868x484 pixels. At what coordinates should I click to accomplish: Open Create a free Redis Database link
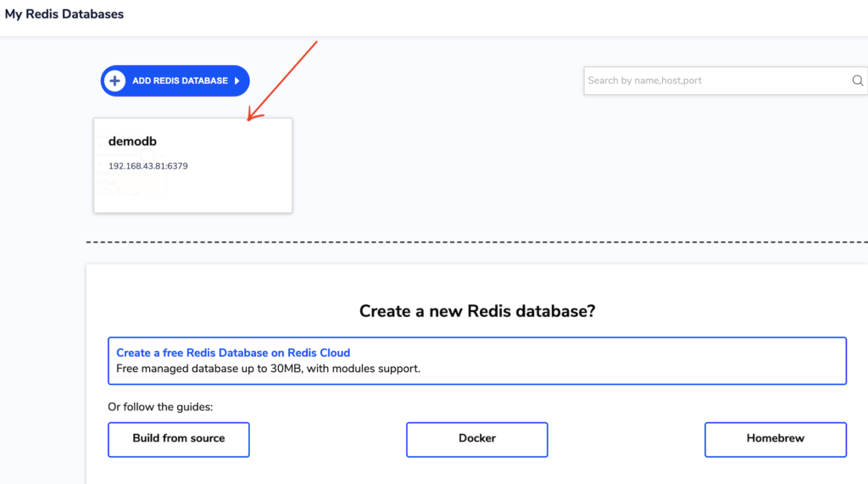click(233, 353)
